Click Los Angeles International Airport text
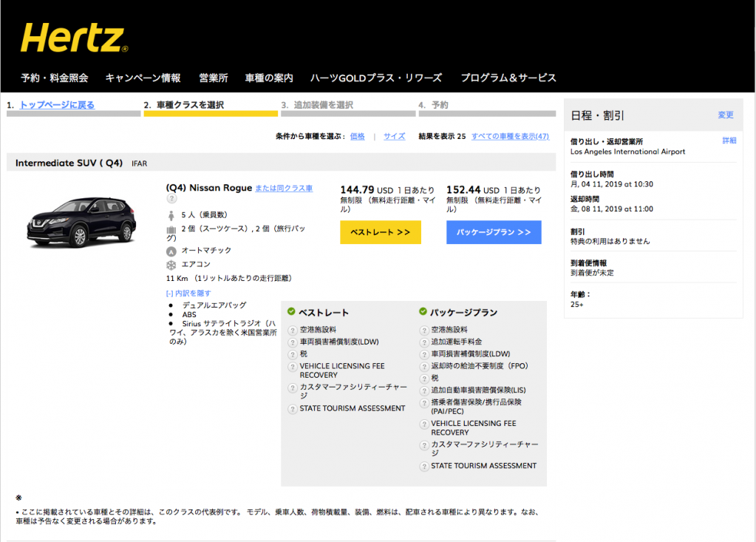The image size is (756, 542). pyautogui.click(x=627, y=152)
